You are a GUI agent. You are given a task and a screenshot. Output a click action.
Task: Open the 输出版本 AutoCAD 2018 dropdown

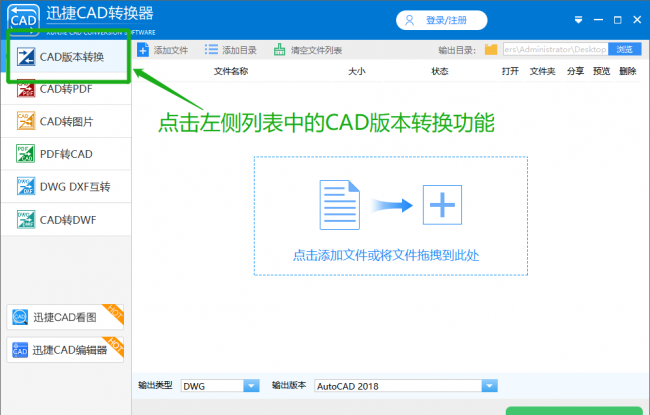tap(406, 386)
